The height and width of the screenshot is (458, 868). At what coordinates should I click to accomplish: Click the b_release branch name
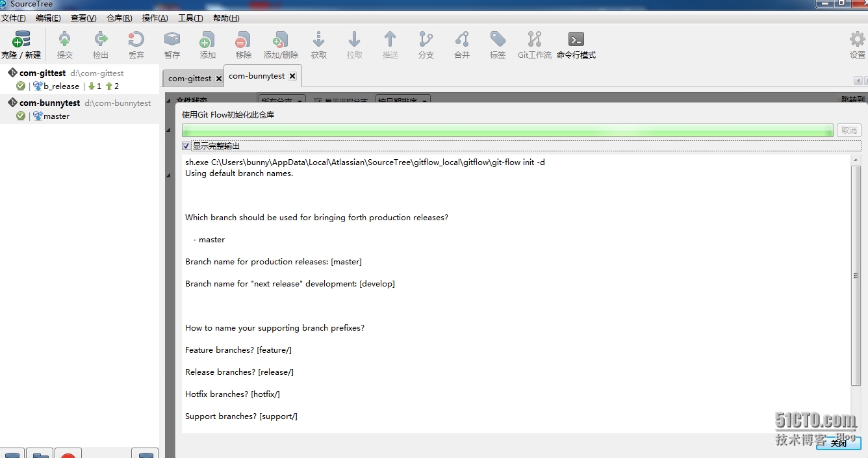click(x=62, y=86)
